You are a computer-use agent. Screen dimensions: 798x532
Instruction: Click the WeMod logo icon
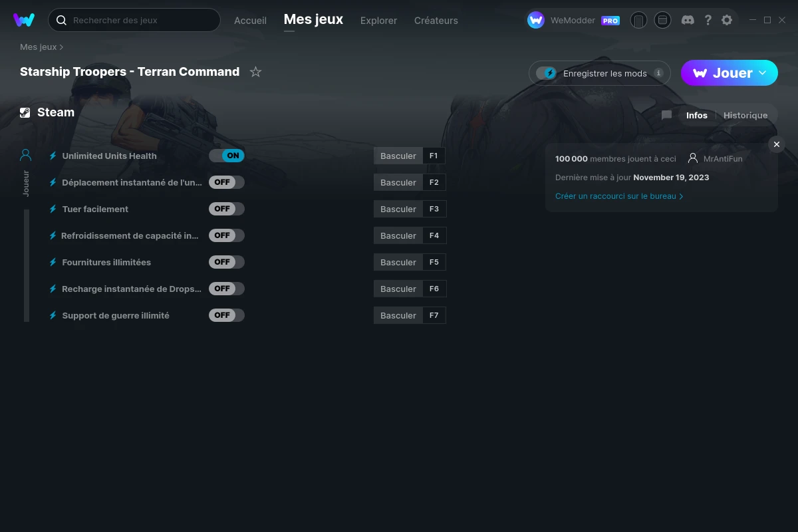click(24, 20)
